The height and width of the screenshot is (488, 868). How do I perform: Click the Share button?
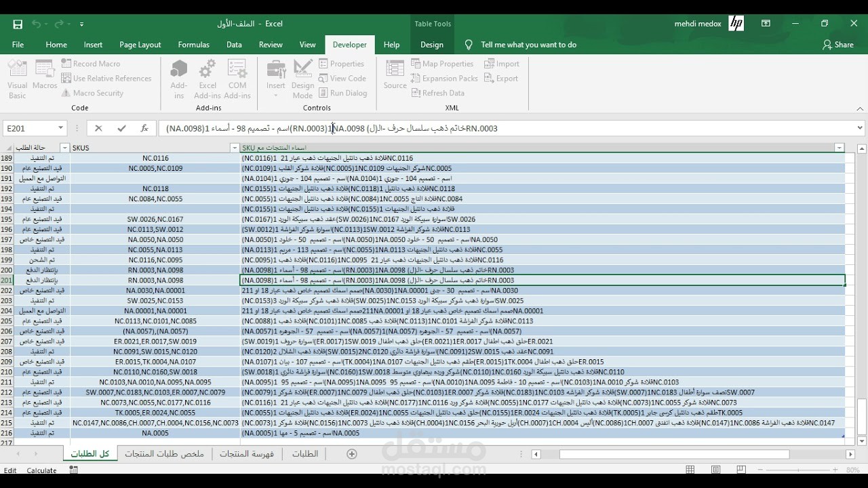838,45
